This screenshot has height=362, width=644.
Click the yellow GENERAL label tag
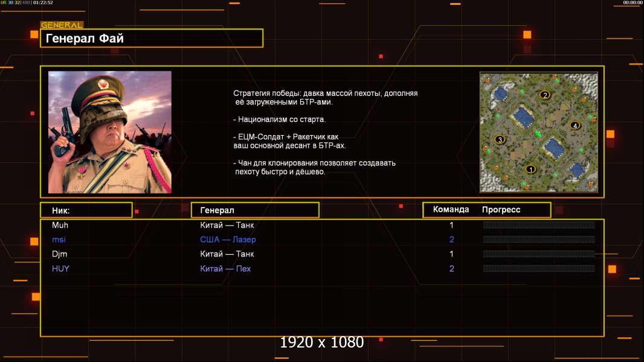(61, 25)
